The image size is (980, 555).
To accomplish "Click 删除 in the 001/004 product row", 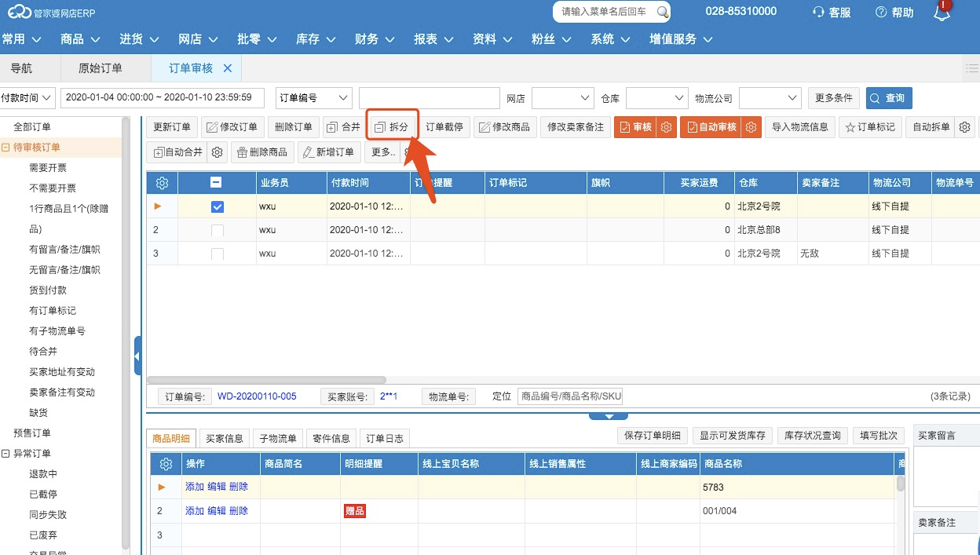I will coord(239,511).
